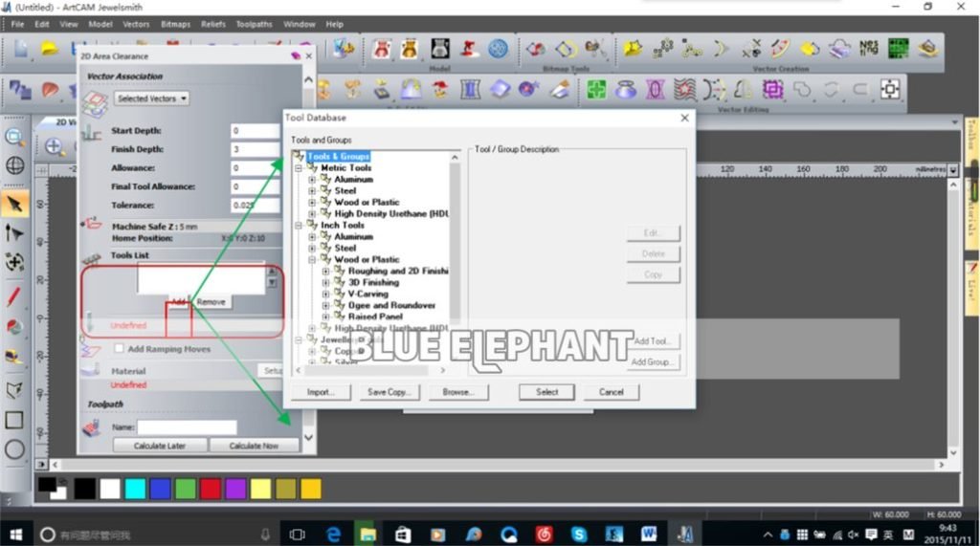
Task: Open the Help menu
Action: [x=334, y=24]
